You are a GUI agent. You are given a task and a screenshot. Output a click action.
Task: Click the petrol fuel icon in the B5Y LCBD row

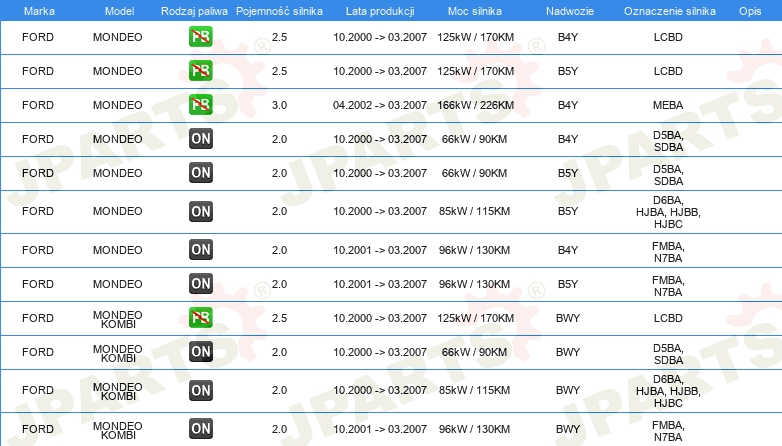tap(200, 71)
